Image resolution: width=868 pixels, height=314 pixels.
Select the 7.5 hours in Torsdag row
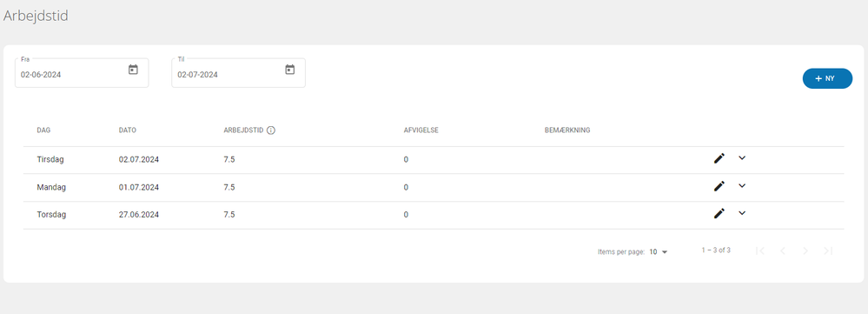coord(229,214)
